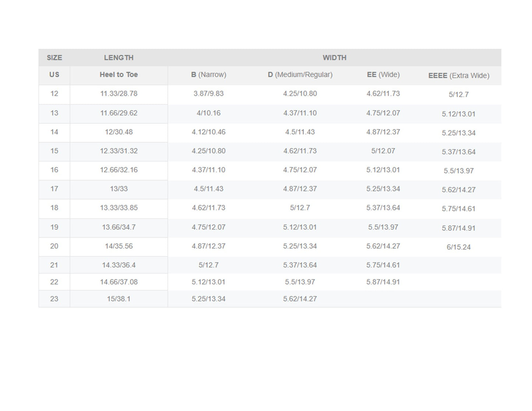This screenshot has width=532, height=411.
Task: Click the LENGTH column header
Action: point(119,58)
